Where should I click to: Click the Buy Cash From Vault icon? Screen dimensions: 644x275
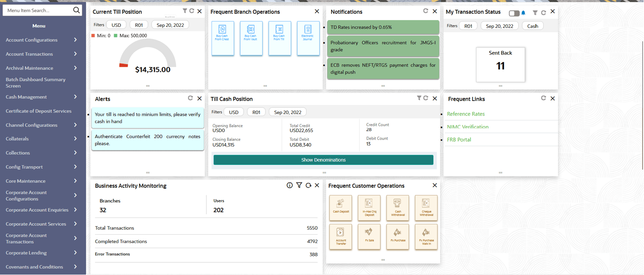(x=251, y=38)
